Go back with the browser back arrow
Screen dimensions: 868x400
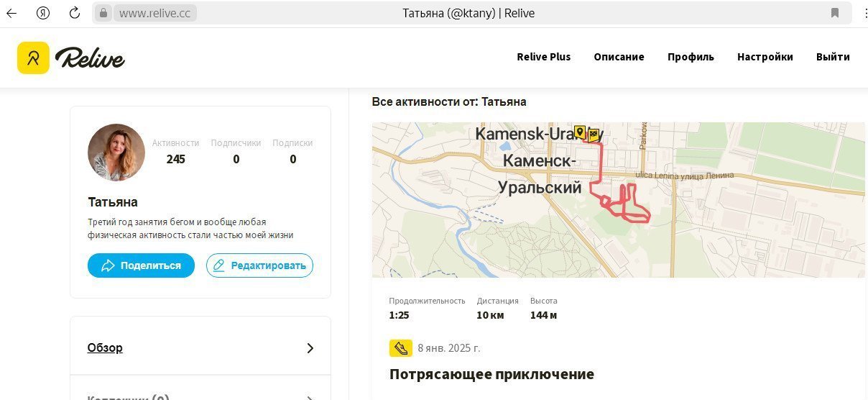click(11, 13)
